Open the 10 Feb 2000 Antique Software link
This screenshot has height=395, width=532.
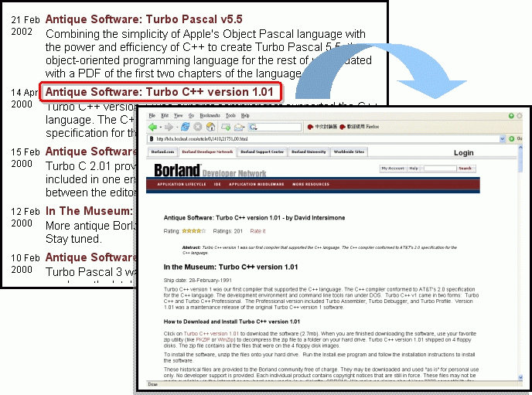coord(90,257)
